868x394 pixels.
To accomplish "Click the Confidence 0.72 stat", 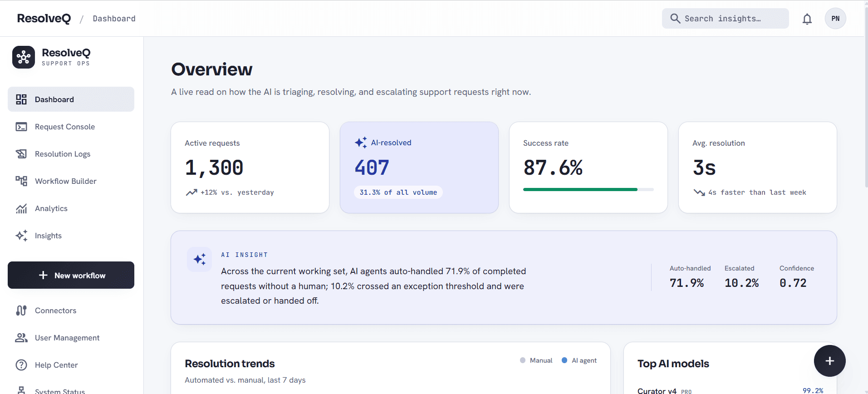I will 797,277.
